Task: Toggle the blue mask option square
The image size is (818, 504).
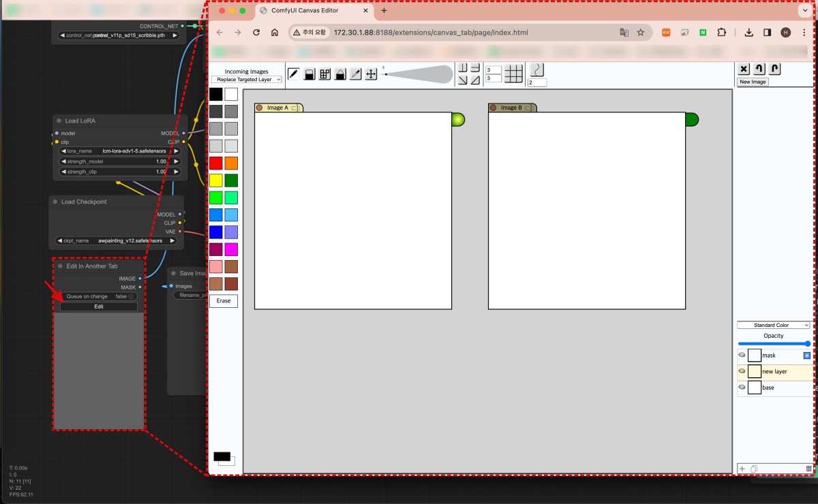Action: [807, 356]
